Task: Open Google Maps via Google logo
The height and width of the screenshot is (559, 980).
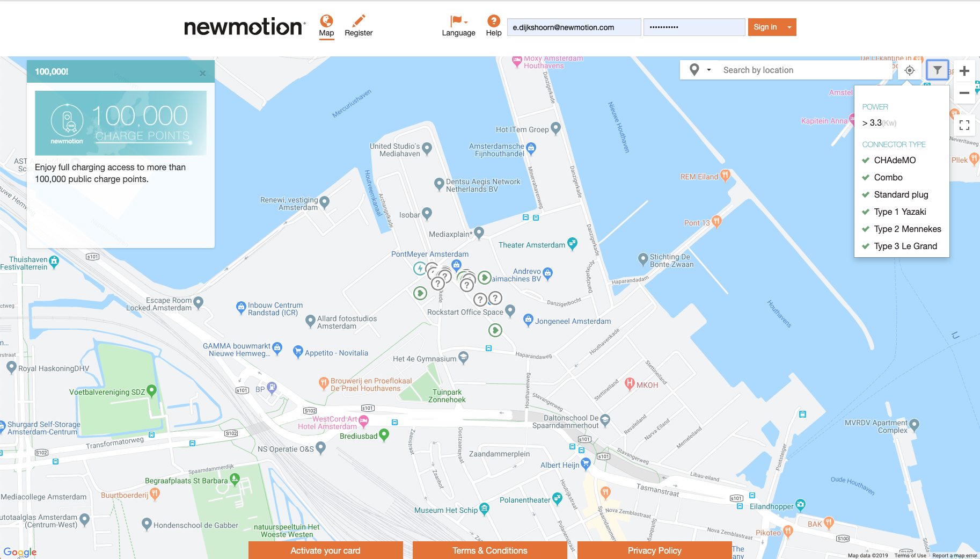Action: point(20,552)
